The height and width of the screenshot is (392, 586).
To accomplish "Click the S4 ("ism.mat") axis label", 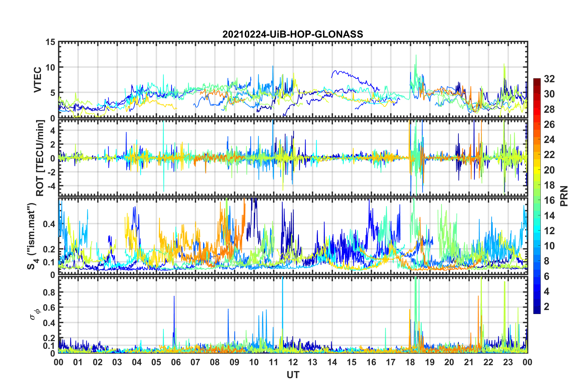I will pyautogui.click(x=32, y=236).
